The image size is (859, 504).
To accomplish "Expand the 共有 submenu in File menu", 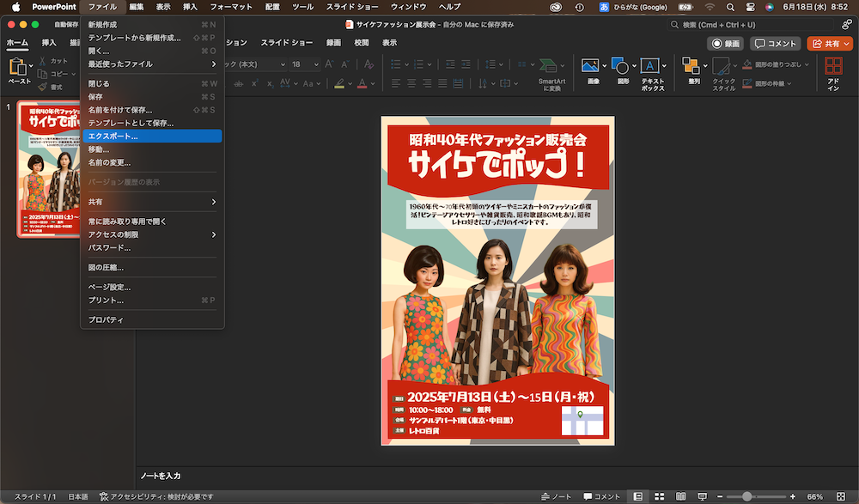I will tap(152, 202).
